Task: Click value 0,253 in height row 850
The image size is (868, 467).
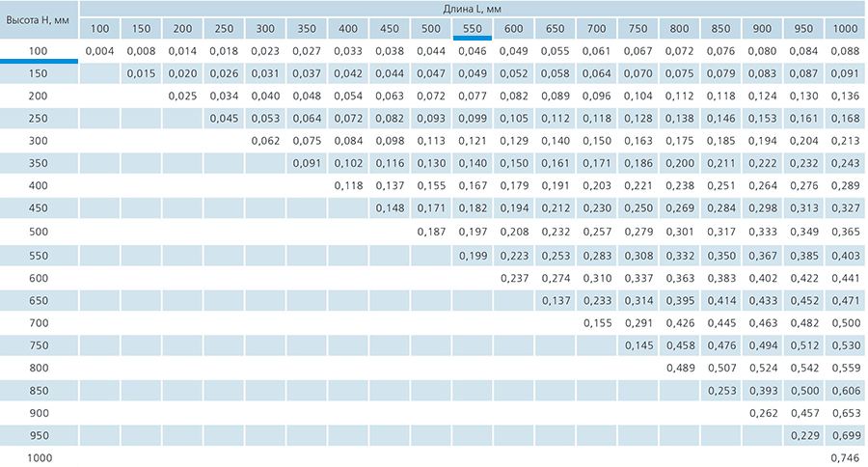Action: (x=721, y=391)
